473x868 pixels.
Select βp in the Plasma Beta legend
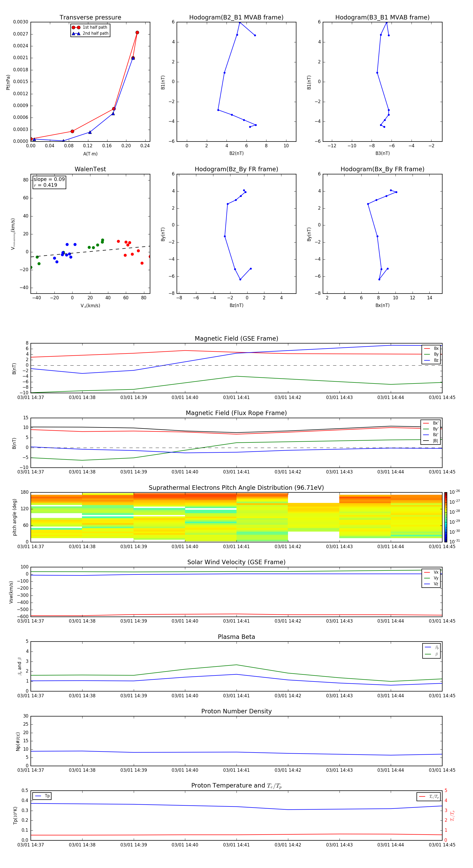[x=431, y=647]
